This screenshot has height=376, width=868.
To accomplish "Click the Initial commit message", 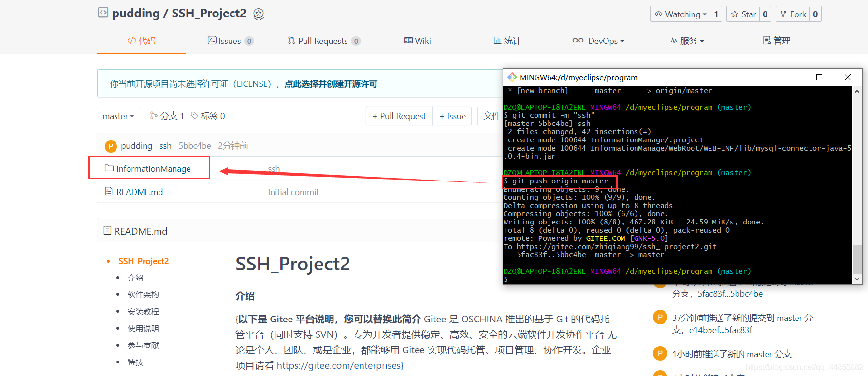I will (293, 192).
